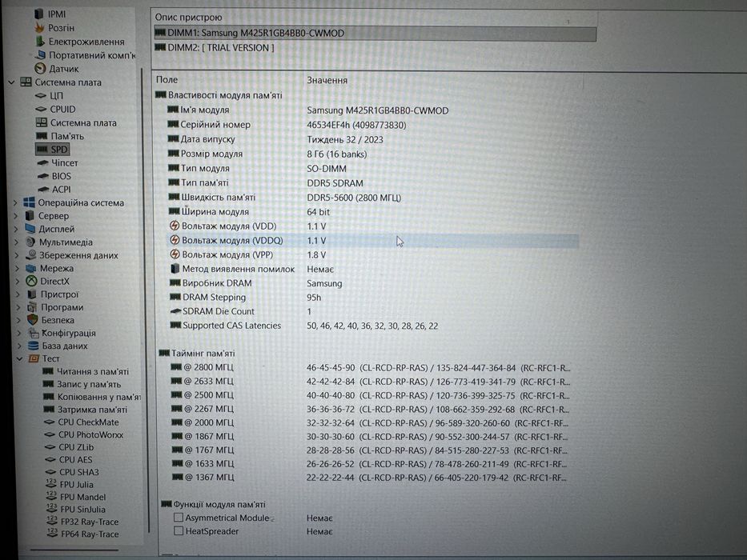Select the @ 2800 МГц timing row
Image resolution: width=747 pixels, height=560 pixels.
pos(371,368)
